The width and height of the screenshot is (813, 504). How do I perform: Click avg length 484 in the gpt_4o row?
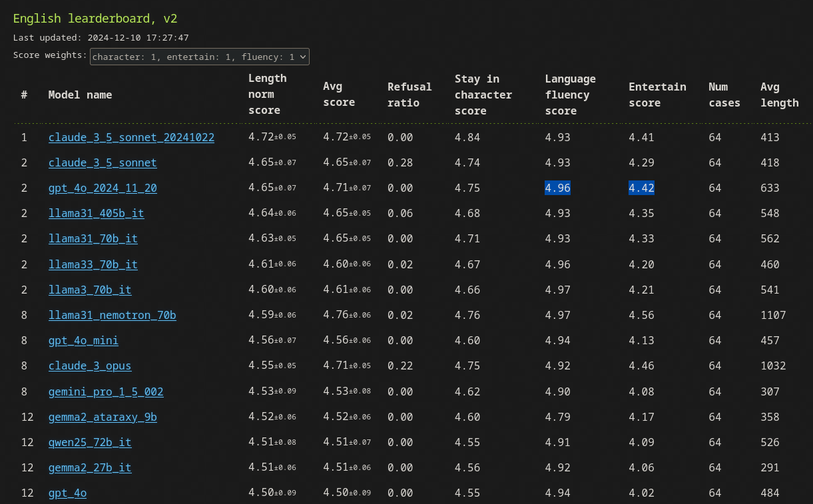click(770, 493)
